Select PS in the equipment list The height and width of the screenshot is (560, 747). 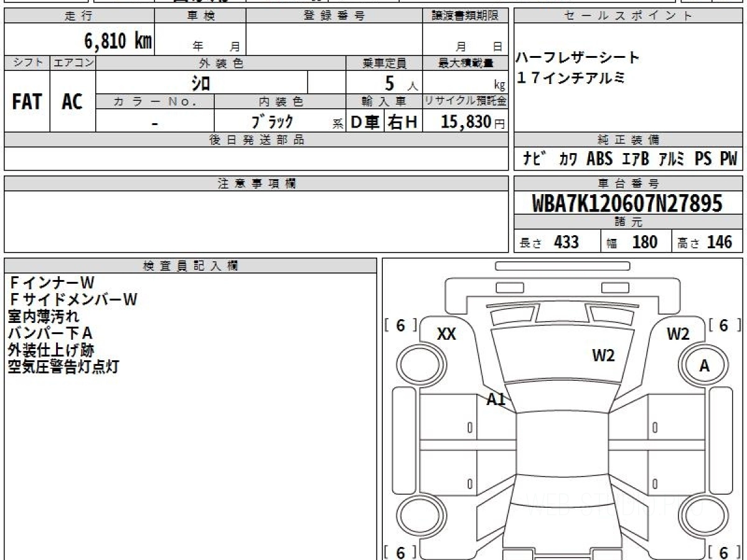703,159
